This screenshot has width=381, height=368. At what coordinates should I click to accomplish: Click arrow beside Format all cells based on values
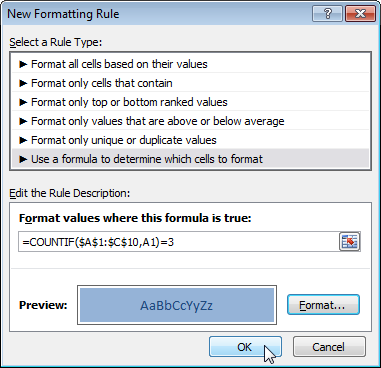(23, 64)
